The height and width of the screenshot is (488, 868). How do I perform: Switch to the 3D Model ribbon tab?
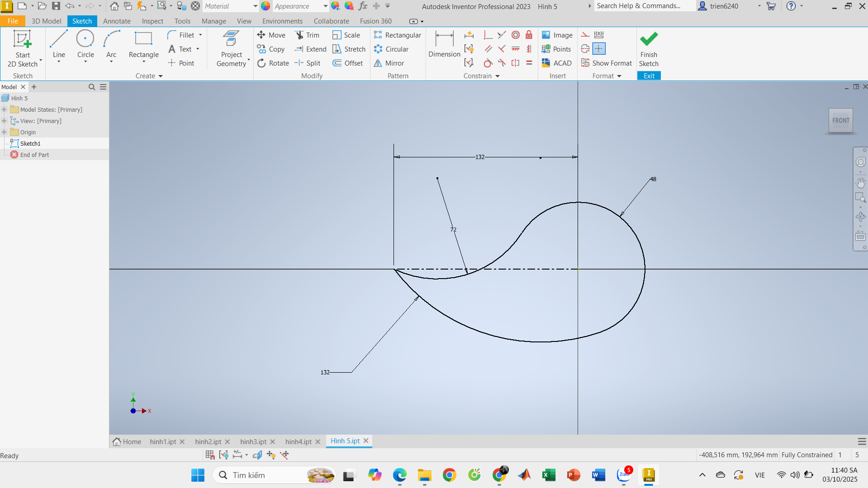46,21
